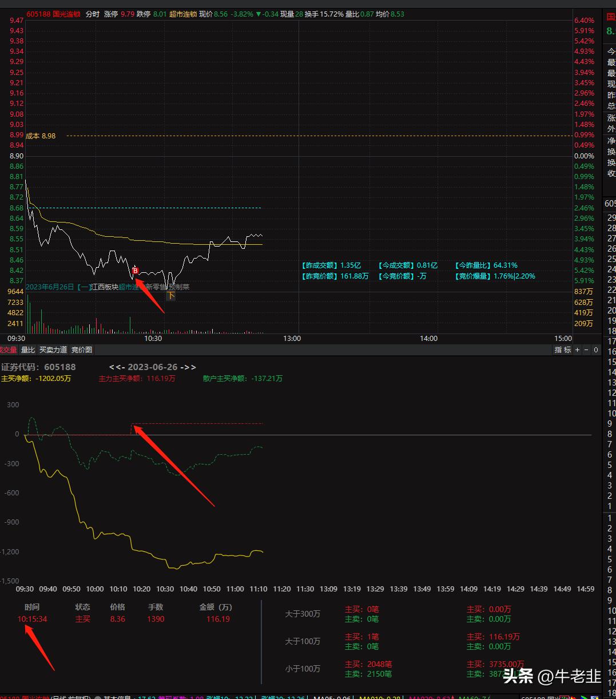
Task: Go to previous date with <<- arrow
Action: click(117, 367)
